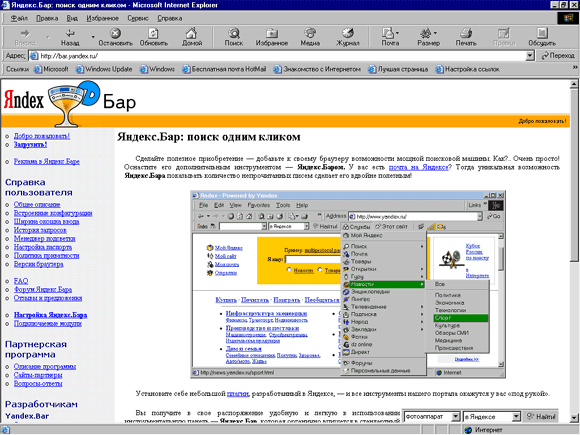Open the История запросов link
Image resolution: width=580 pixels, height=435 pixels.
pyautogui.click(x=40, y=230)
